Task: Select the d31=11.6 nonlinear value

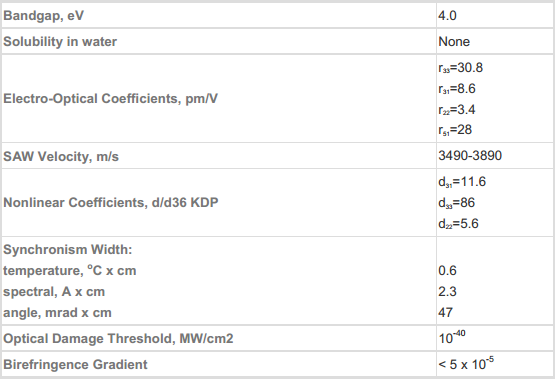Action: tap(462, 182)
